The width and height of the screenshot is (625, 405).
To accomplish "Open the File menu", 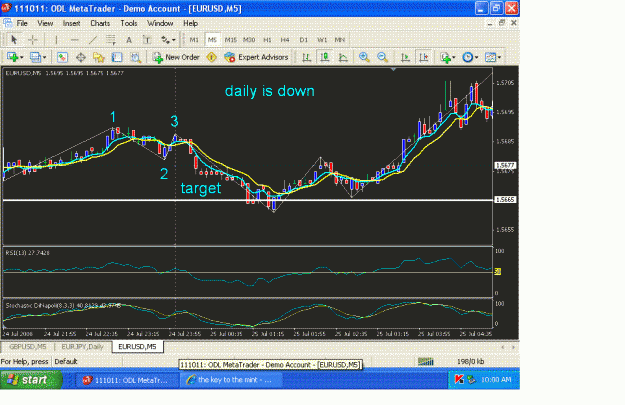I will (22, 24).
